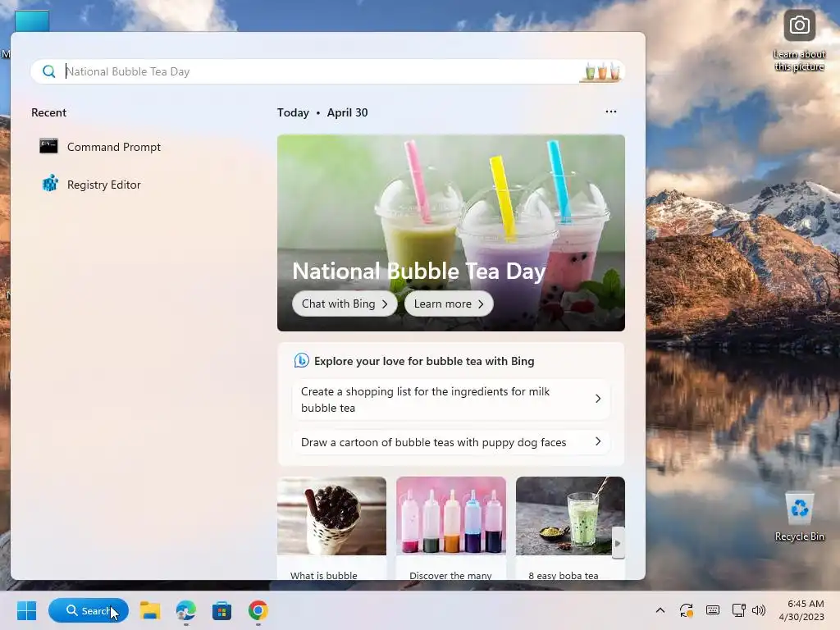
Task: Click the Bing logo next to Explore heading
Action: point(302,361)
